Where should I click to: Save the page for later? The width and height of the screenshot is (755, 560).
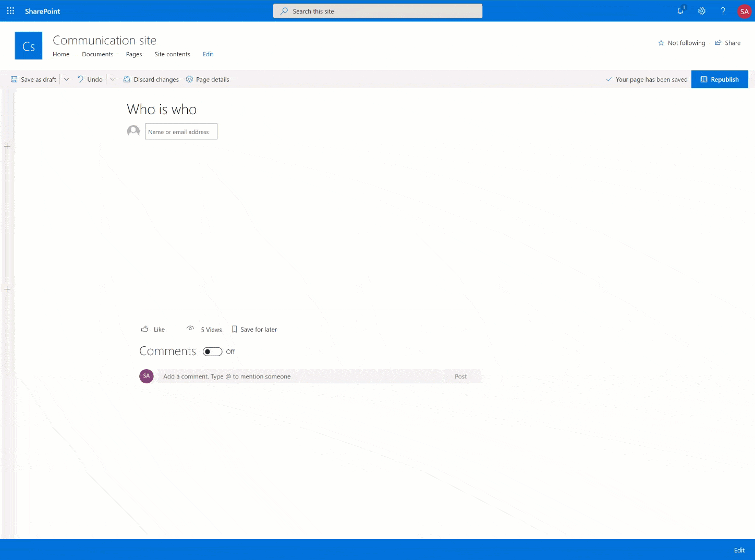pyautogui.click(x=254, y=329)
